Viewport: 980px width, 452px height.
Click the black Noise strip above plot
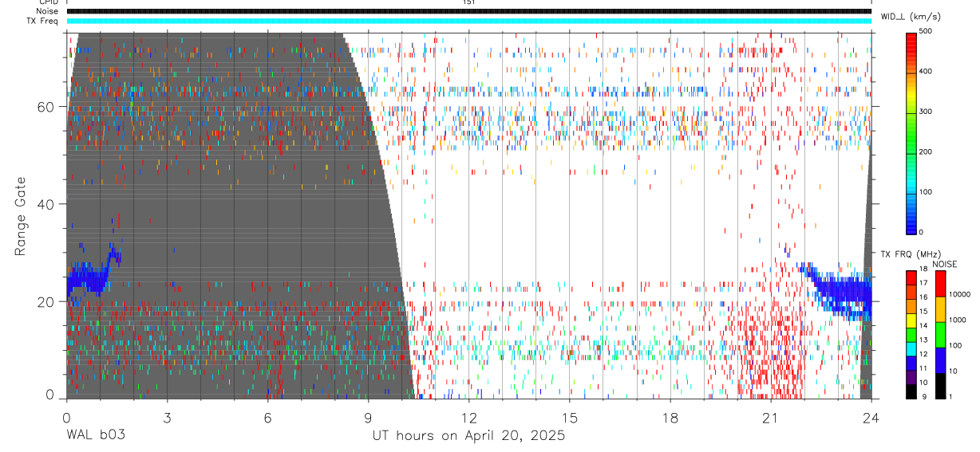[469, 11]
